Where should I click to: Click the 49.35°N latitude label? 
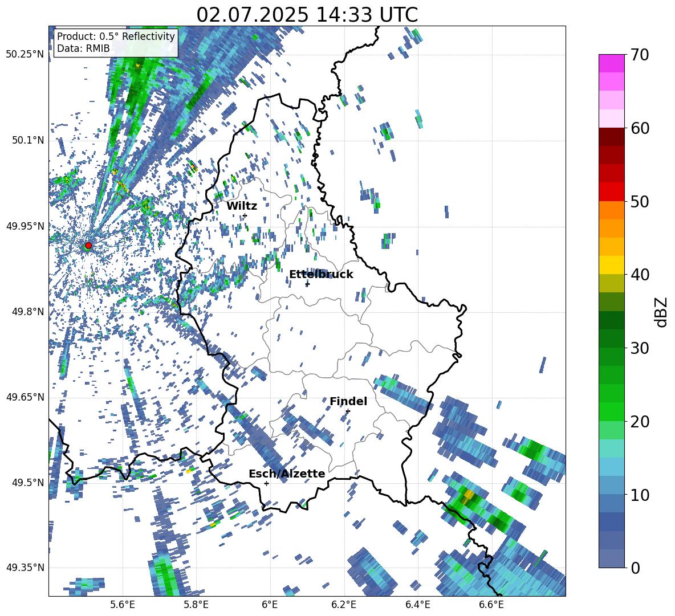26,568
